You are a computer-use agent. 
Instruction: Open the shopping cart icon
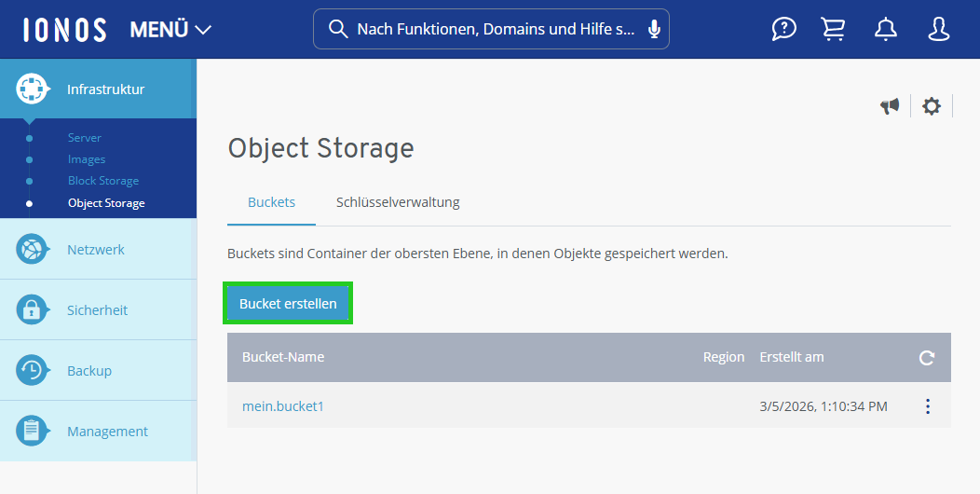(x=833, y=29)
